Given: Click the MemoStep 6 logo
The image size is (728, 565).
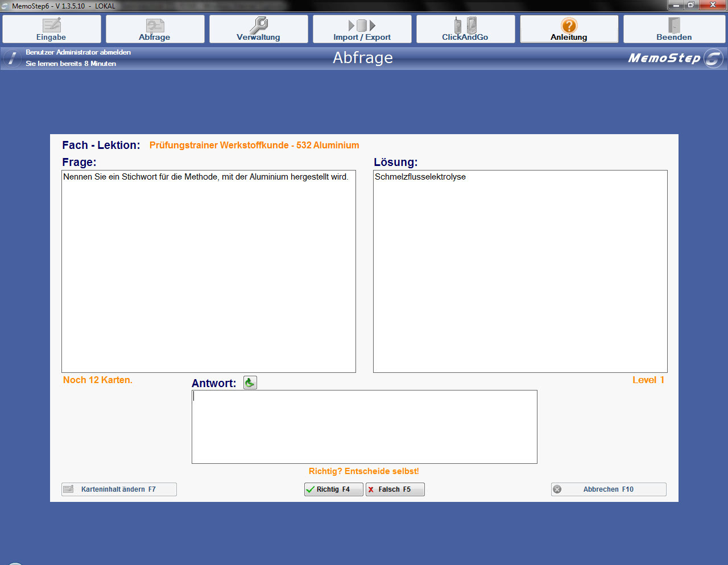Looking at the screenshot, I should [x=675, y=58].
